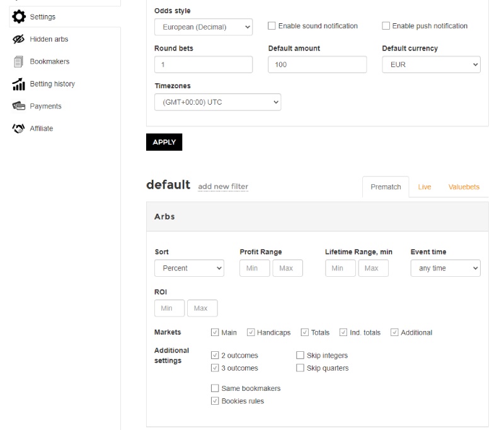Image resolution: width=504 pixels, height=430 pixels.
Task: Enable sound notification
Action: tap(272, 26)
